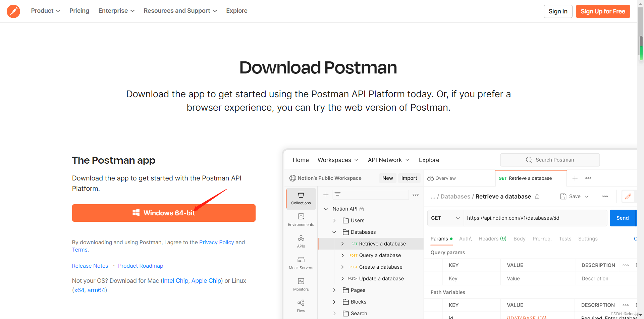The width and height of the screenshot is (644, 319).
Task: Click the Save icon button
Action: click(x=563, y=197)
